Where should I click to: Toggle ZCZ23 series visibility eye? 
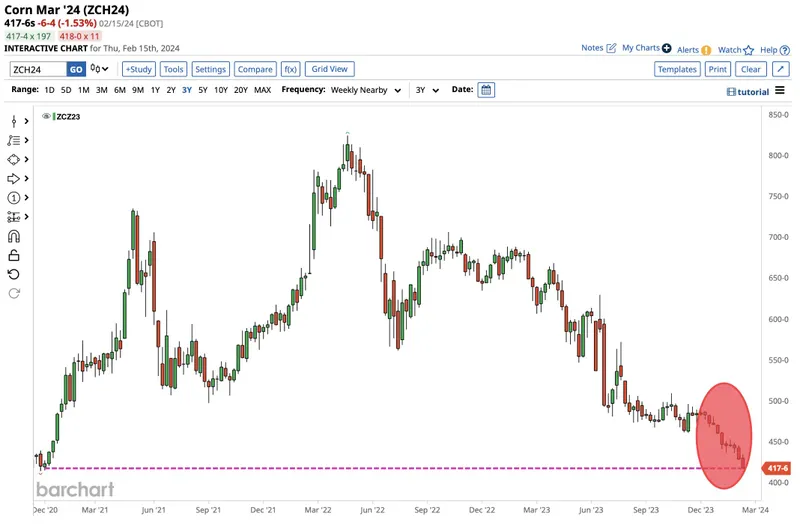pos(47,116)
